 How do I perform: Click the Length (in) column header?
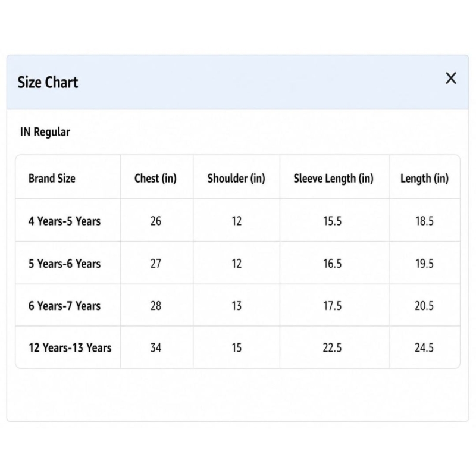tap(424, 178)
